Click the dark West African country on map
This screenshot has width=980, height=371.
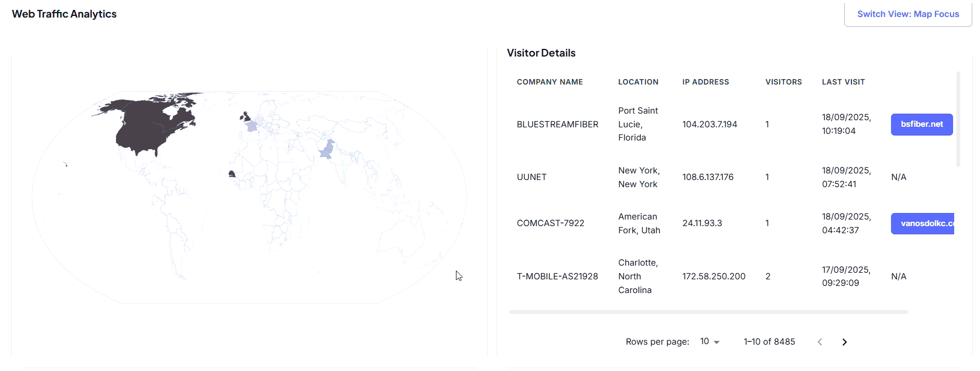(x=232, y=174)
